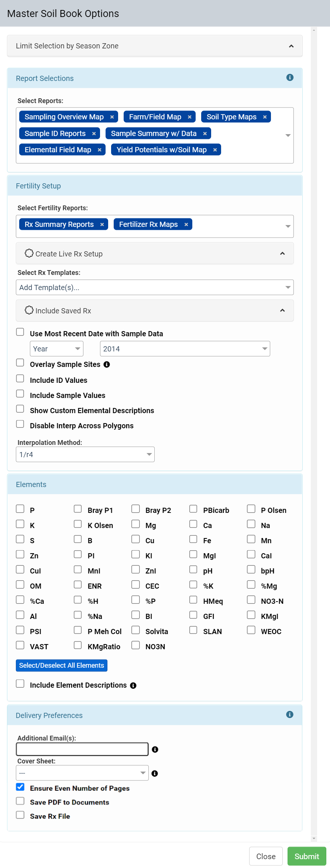Click the Delivery Preferences info icon

point(290,714)
